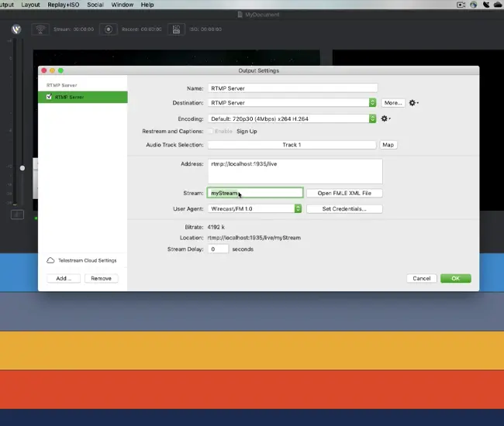Open the Destination gear settings menu
Viewport: 504px width, 426px height.
pyautogui.click(x=413, y=103)
